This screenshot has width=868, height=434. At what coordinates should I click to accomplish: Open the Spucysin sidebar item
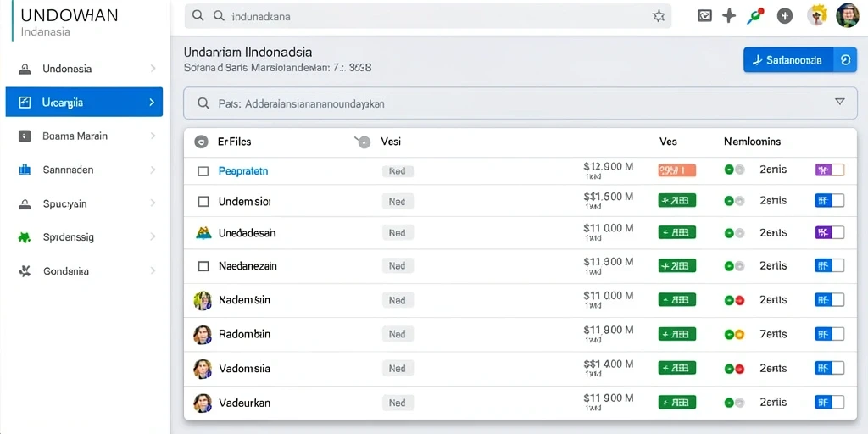click(84, 203)
